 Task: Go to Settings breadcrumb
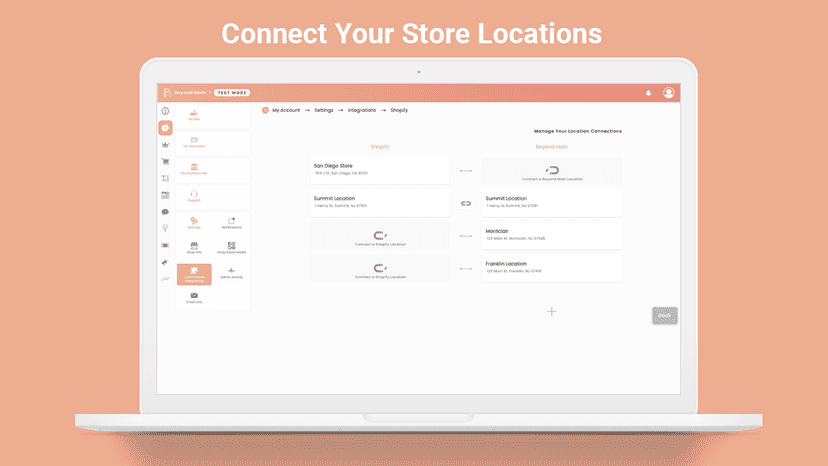point(324,110)
